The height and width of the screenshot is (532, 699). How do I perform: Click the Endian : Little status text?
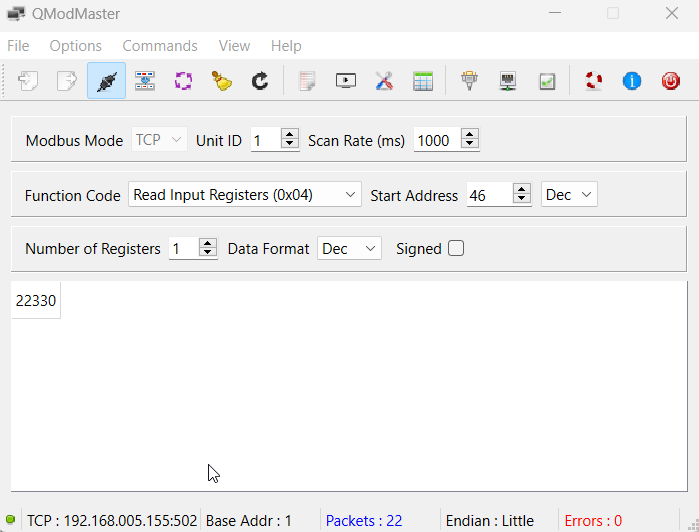489,520
